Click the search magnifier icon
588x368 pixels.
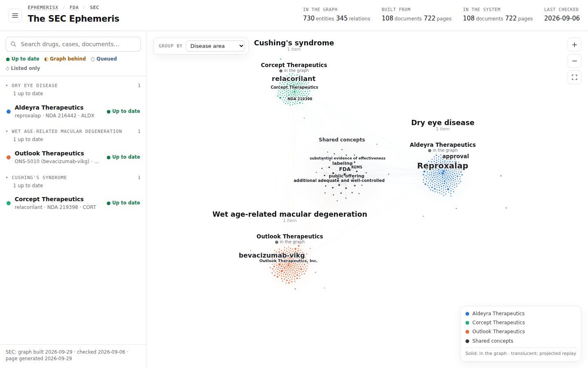point(13,44)
